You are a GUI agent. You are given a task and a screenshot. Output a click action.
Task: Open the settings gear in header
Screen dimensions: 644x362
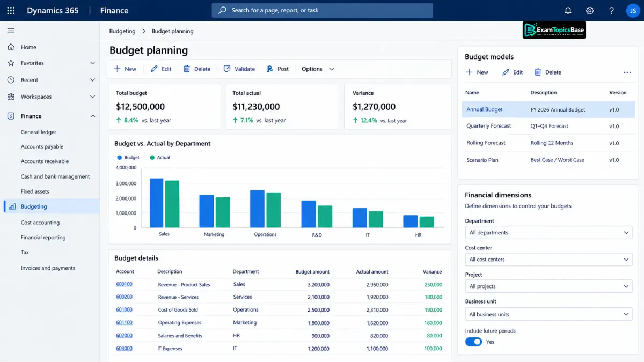590,11
